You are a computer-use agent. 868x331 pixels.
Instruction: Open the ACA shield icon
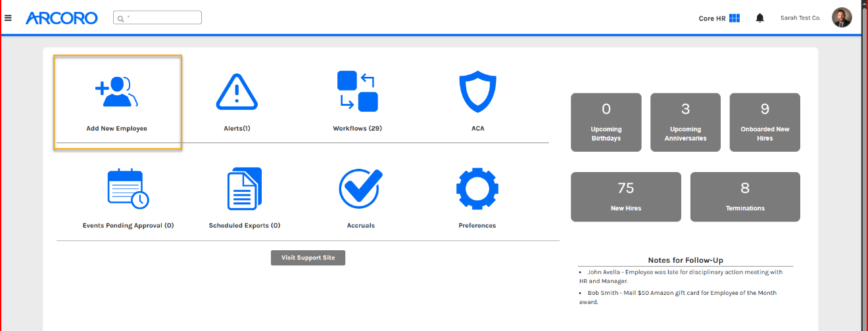coord(478,91)
